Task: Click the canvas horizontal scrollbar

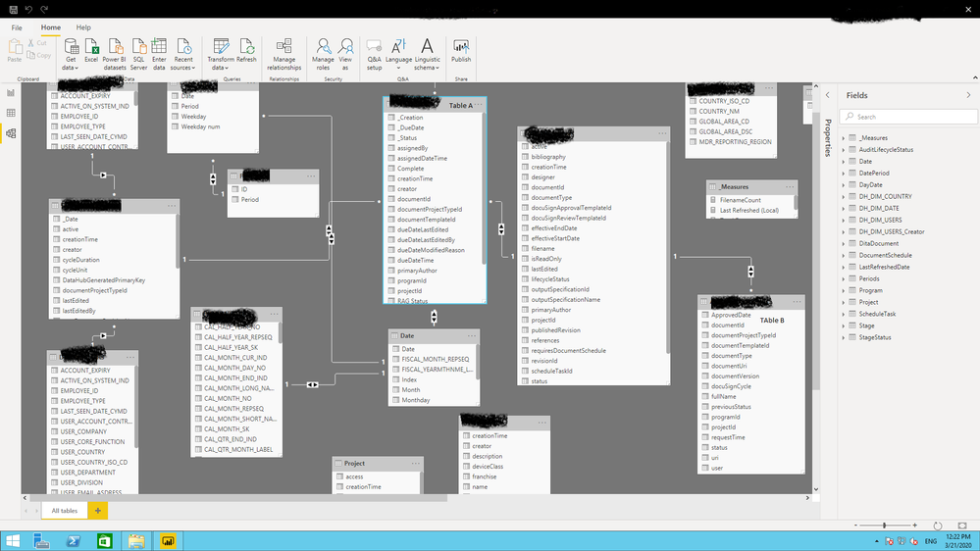Action: click(x=238, y=498)
